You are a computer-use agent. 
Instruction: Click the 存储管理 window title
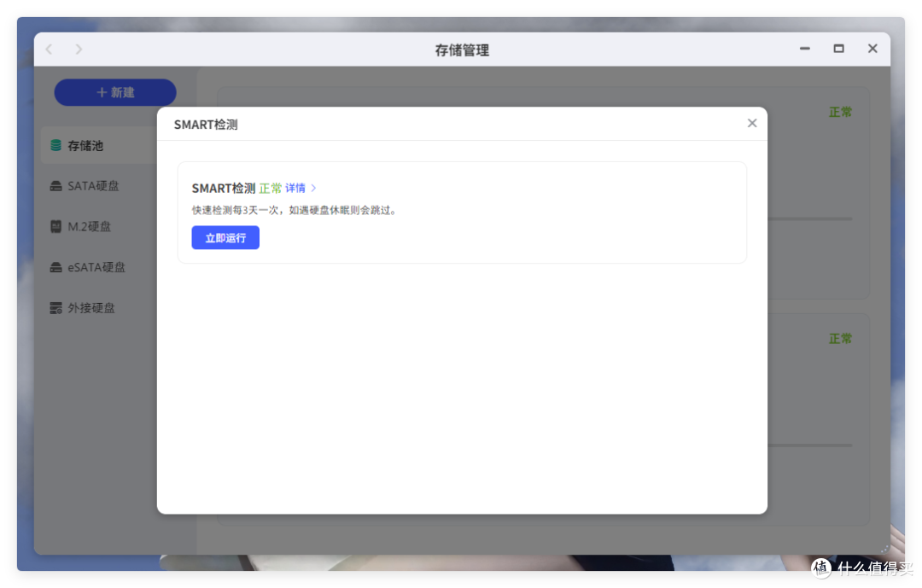pos(462,50)
